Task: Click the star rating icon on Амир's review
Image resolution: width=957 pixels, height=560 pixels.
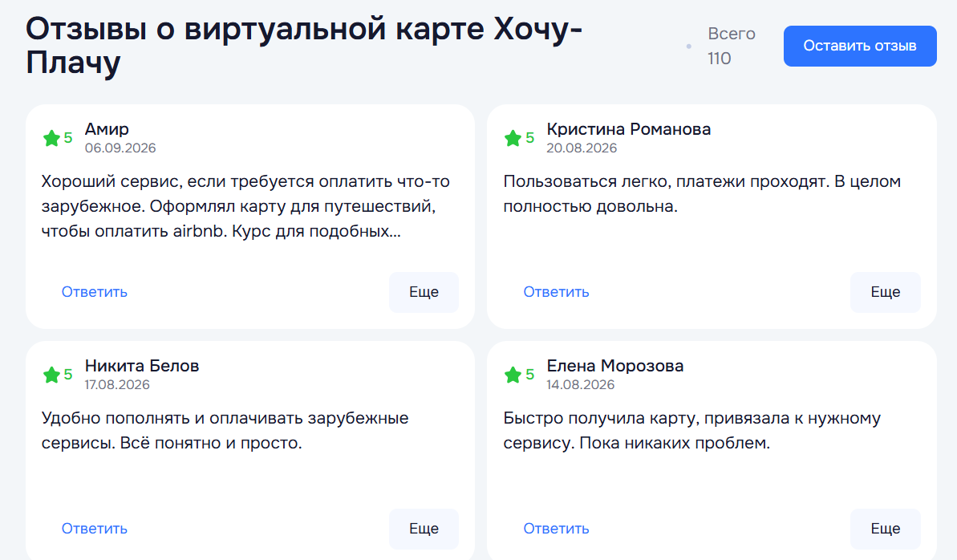Action: click(52, 138)
